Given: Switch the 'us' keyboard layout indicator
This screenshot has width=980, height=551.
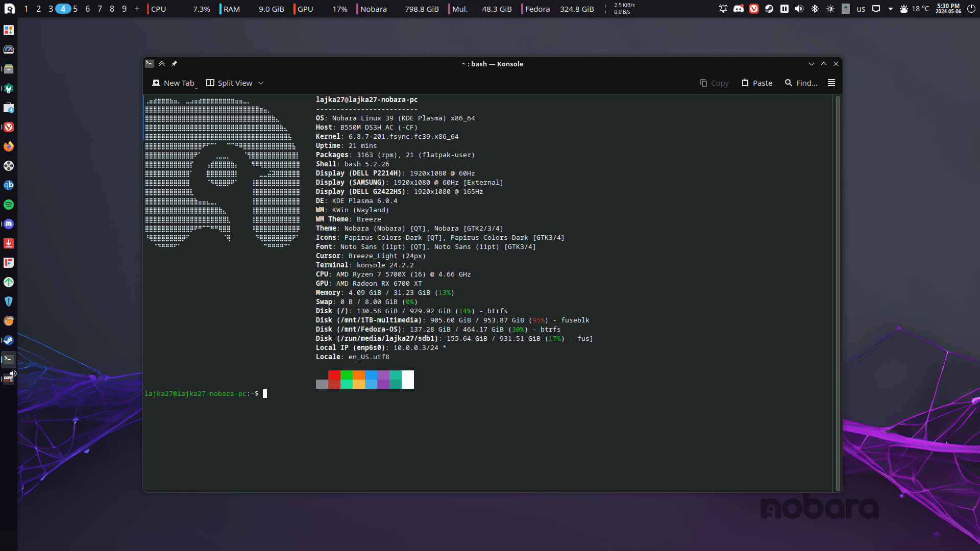Looking at the screenshot, I should click(861, 9).
